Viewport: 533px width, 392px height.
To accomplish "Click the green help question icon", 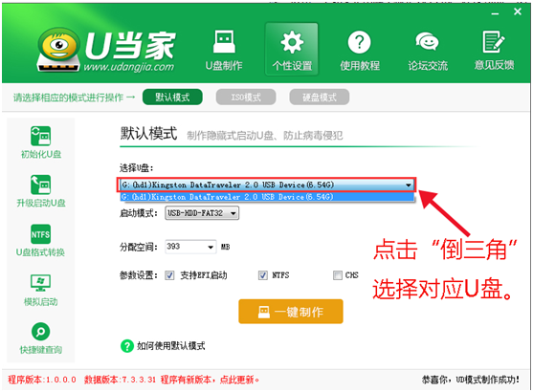I will pos(127,346).
